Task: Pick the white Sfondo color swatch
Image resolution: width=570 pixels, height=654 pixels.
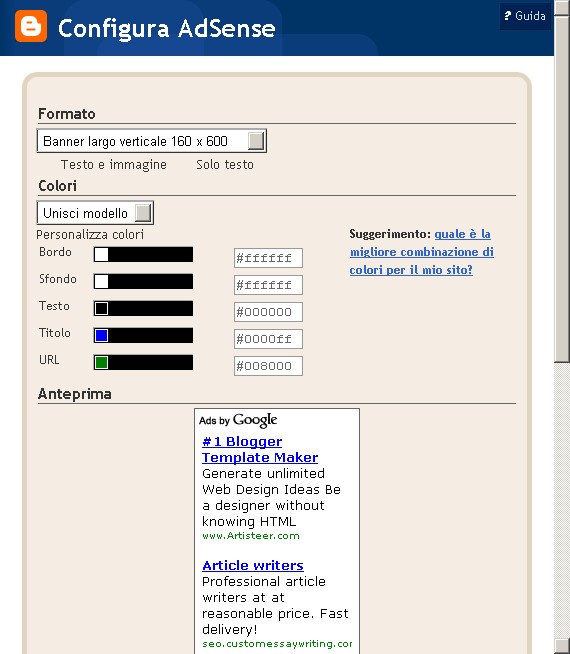Action: [101, 282]
